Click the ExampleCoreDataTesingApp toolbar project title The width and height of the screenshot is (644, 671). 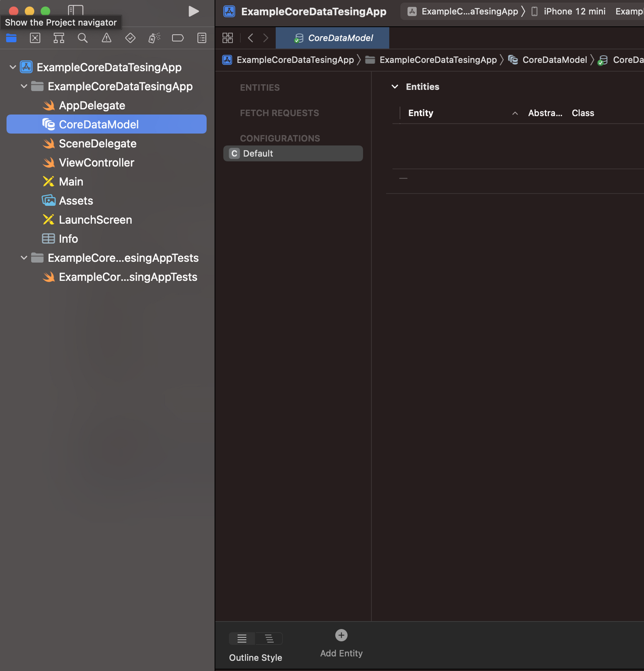(314, 12)
